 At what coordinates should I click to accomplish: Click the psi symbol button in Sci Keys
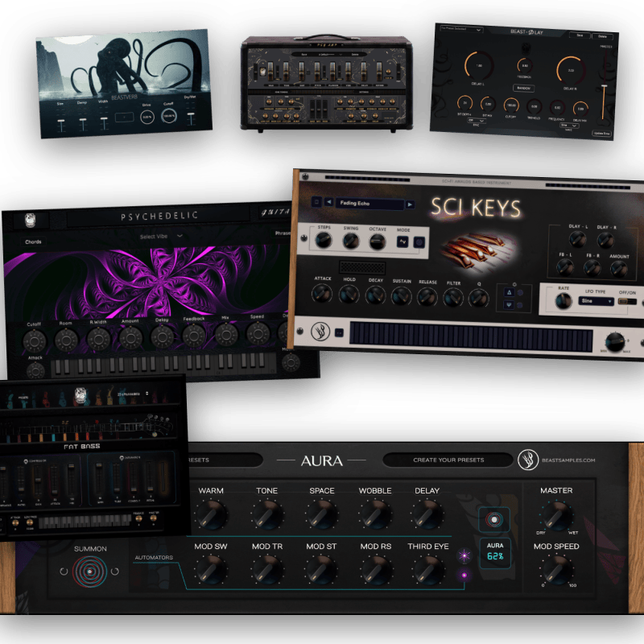[510, 305]
